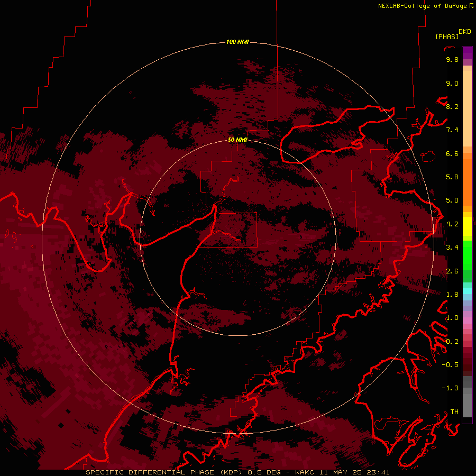The width and height of the screenshot is (476, 476).
Task: Select the 1.0 scale value
Action: point(452,318)
